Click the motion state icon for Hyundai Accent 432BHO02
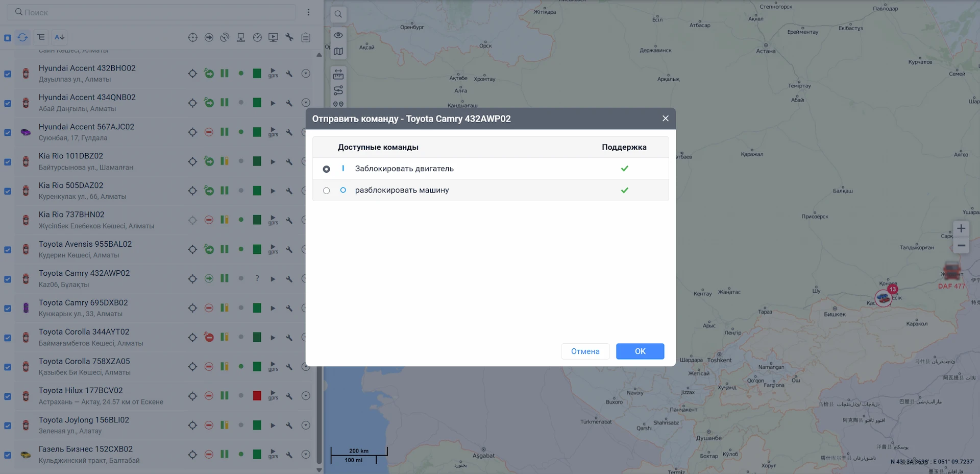Viewport: 980px width, 474px height. tap(209, 74)
